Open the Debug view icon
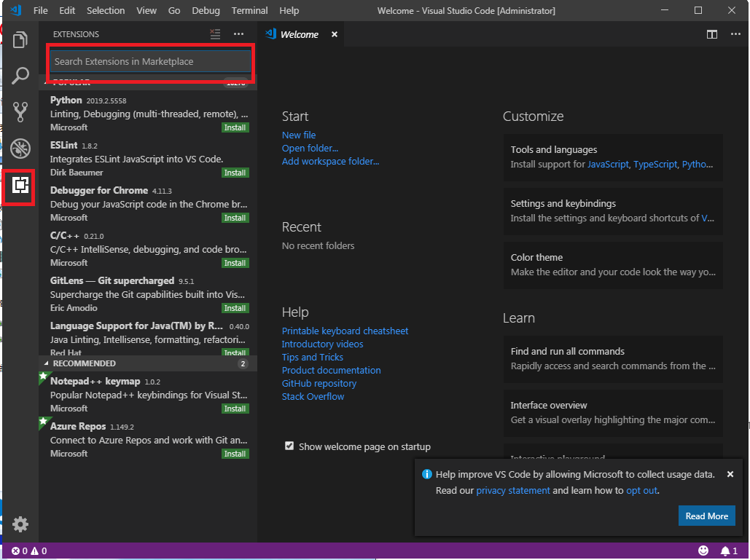 (20, 149)
